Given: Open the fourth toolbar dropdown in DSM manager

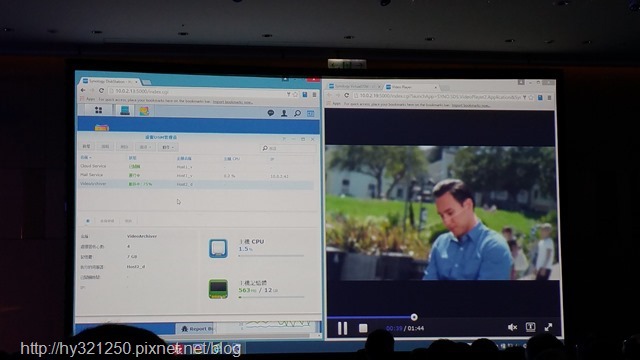Looking at the screenshot, I should coord(145,147).
